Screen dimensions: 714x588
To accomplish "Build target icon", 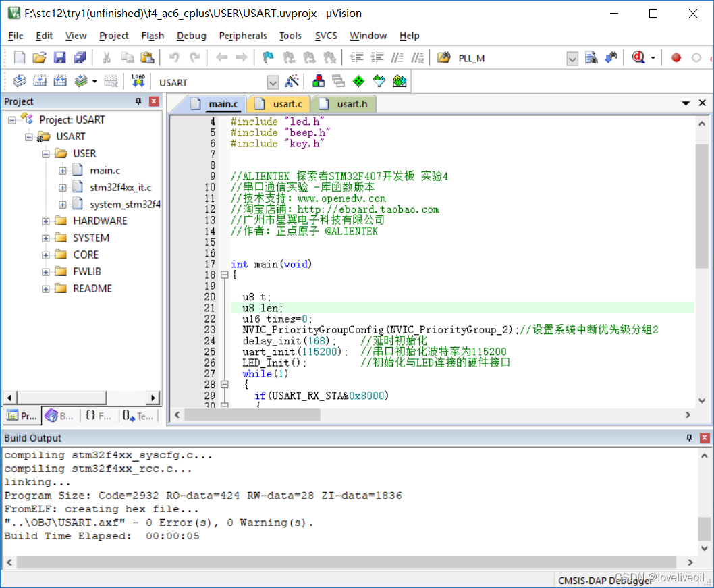I will pos(40,81).
